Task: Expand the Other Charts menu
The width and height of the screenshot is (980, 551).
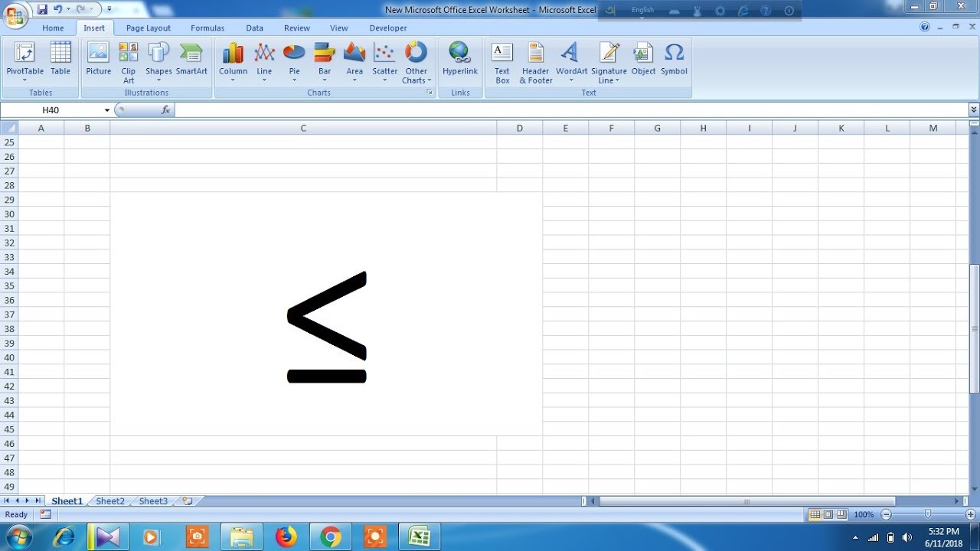Action: 416,61
